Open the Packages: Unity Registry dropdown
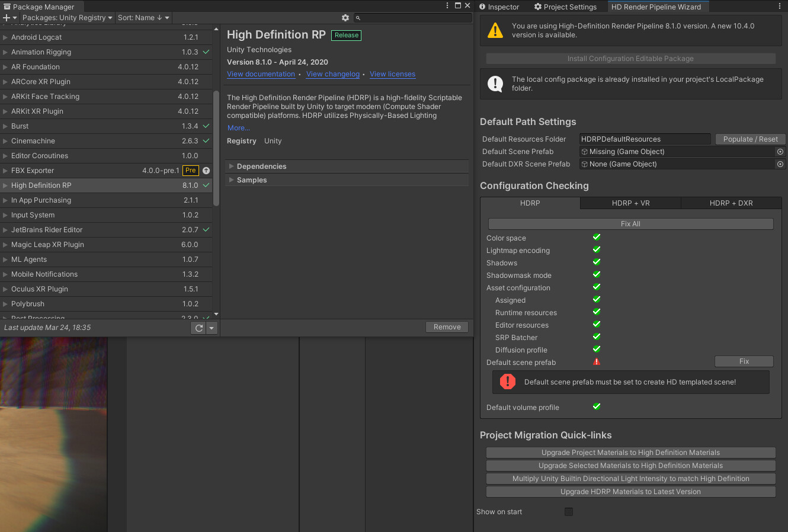 click(x=67, y=18)
